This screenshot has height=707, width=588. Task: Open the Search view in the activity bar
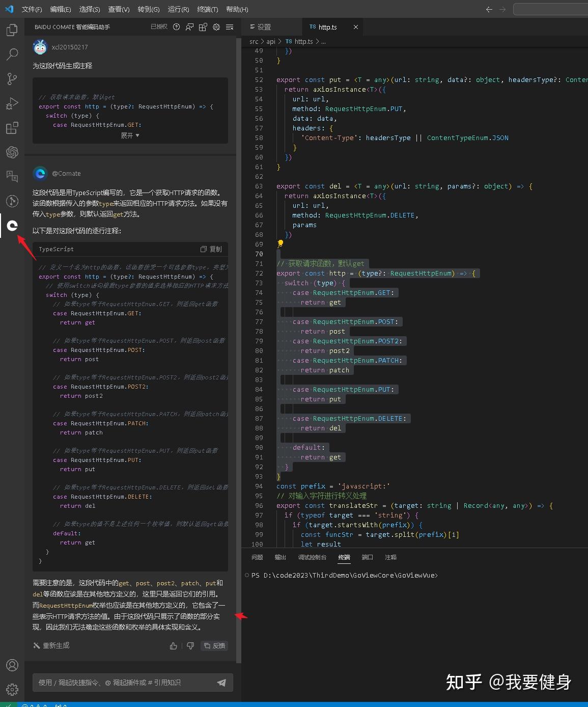click(x=12, y=55)
